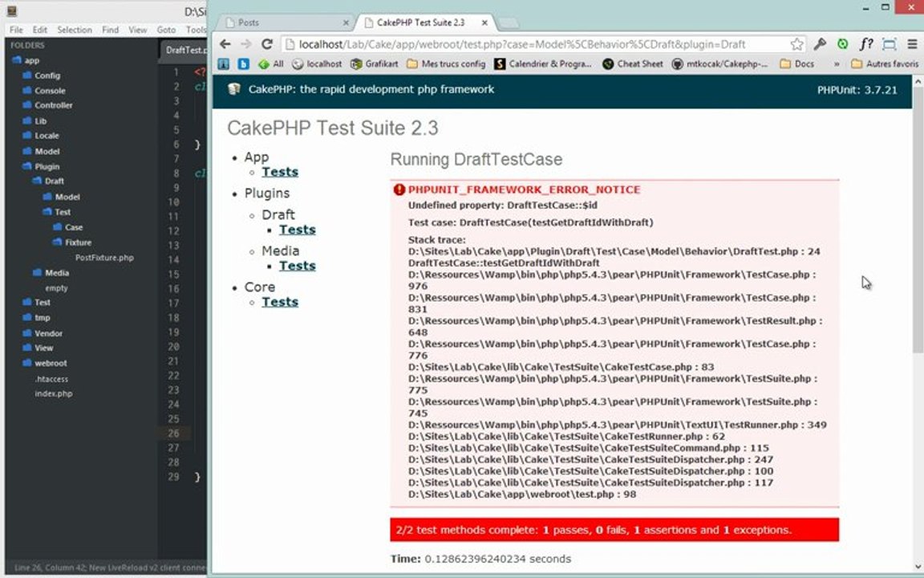
Task: Switch to the DraftTest tab in Sublime Text
Action: (x=184, y=50)
